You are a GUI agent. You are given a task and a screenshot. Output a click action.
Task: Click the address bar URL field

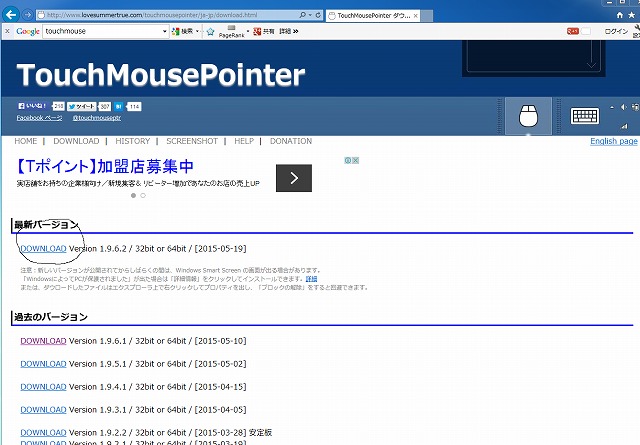click(x=167, y=15)
